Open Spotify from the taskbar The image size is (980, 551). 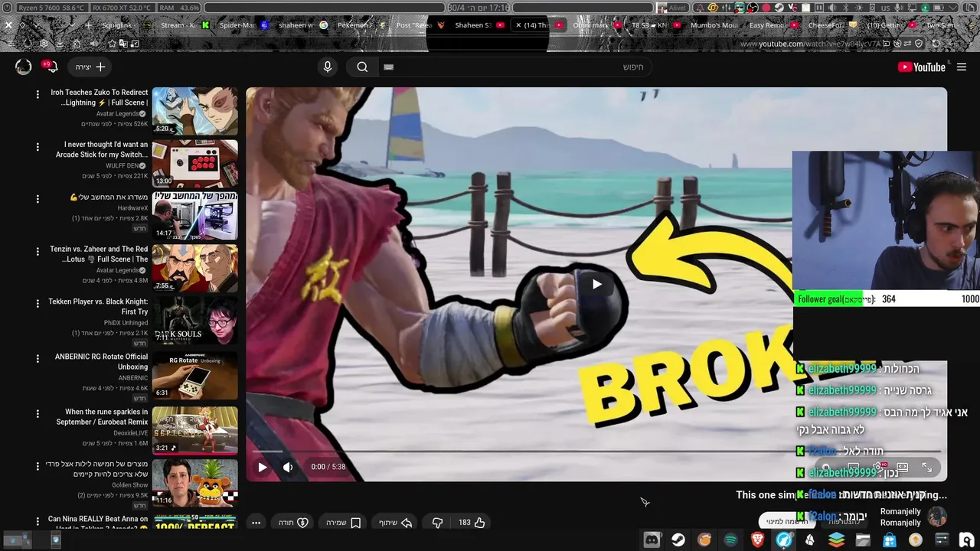731,540
